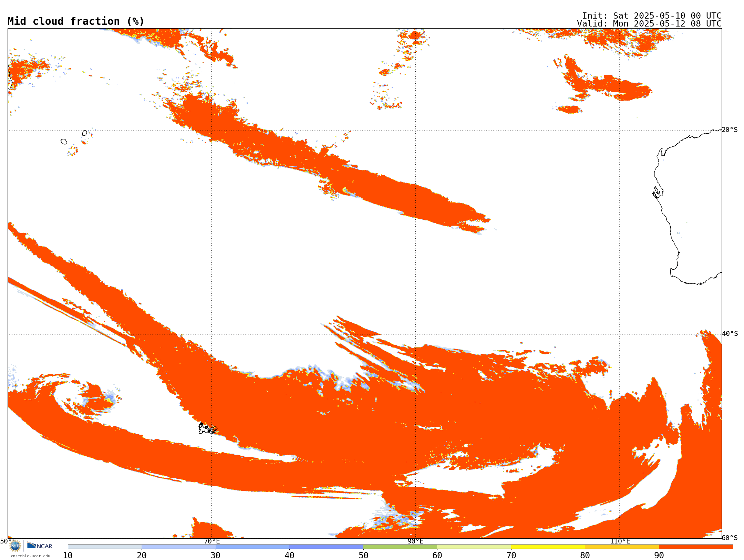744x560 pixels.
Task: Click the colorbar tick label 90
Action: [x=659, y=555]
